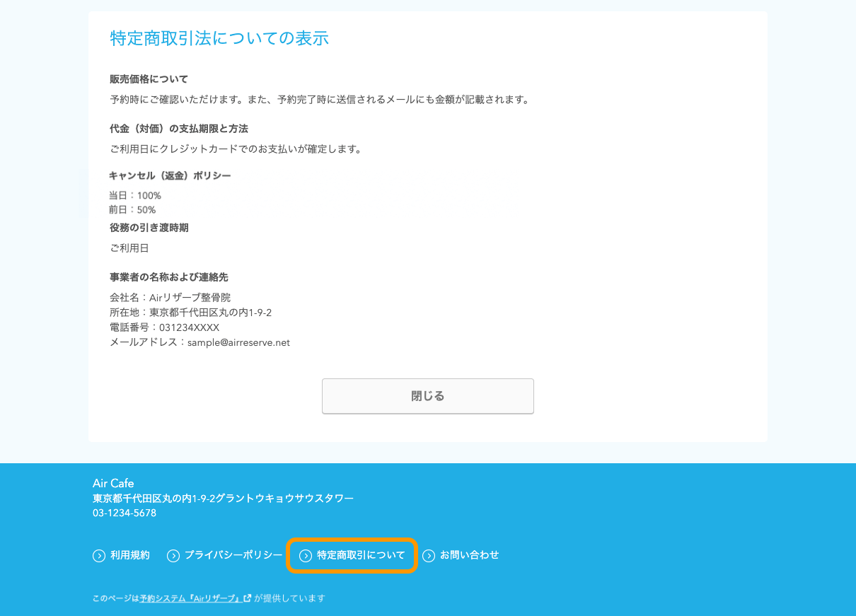Click the chevron icon beside プライバシーポリシー
The image size is (856, 616).
[173, 555]
